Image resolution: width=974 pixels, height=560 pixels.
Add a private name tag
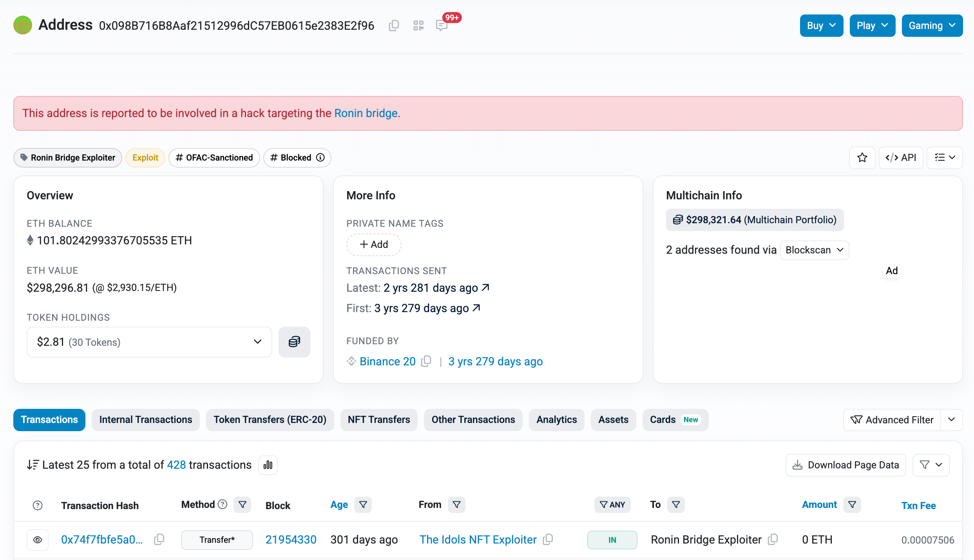click(x=373, y=244)
